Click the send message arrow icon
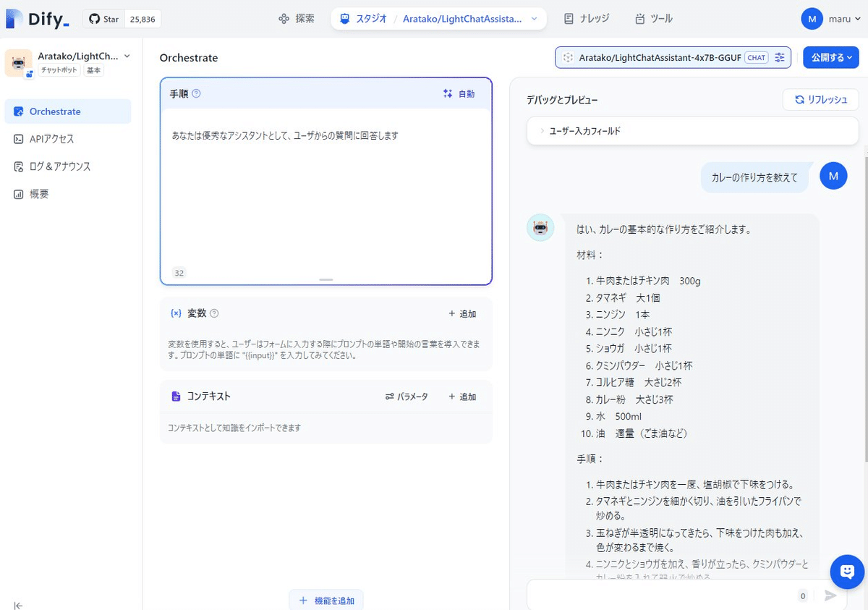868x610 pixels. click(x=829, y=596)
